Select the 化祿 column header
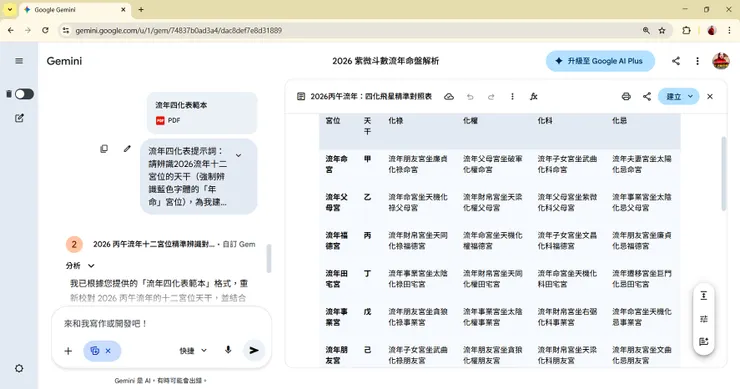The image size is (740, 389). [395, 120]
